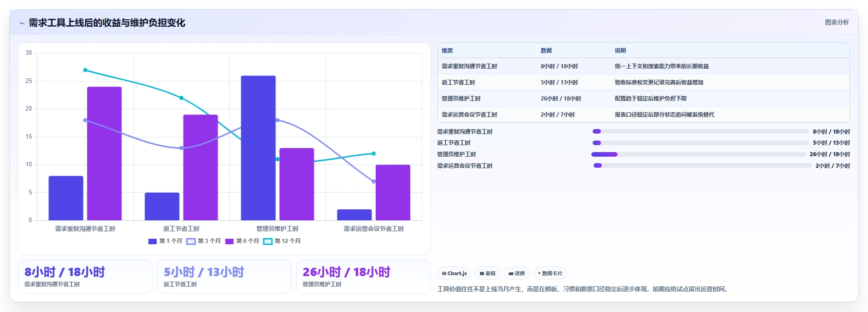
Task: Click the tallest blue bar for 管理员维护工时
Action: click(258, 148)
